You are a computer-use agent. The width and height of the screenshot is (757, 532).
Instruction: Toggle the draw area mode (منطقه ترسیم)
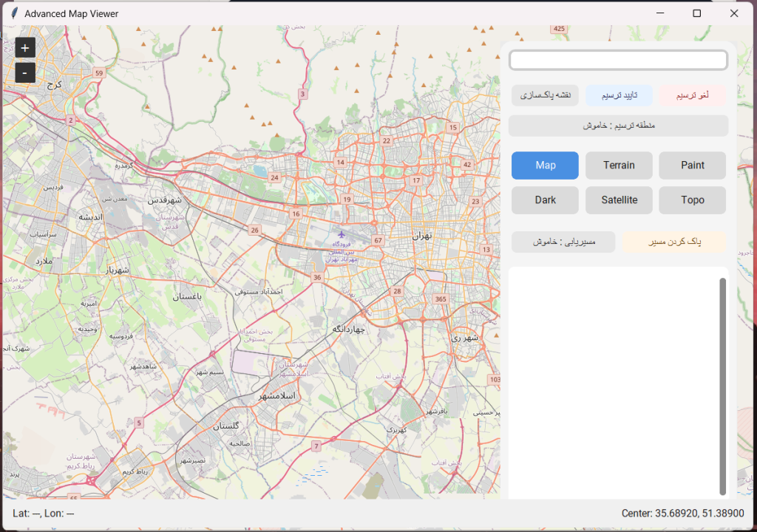pyautogui.click(x=618, y=126)
